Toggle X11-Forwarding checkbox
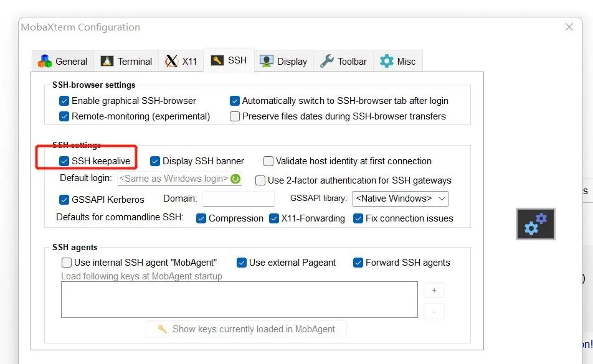 click(274, 218)
